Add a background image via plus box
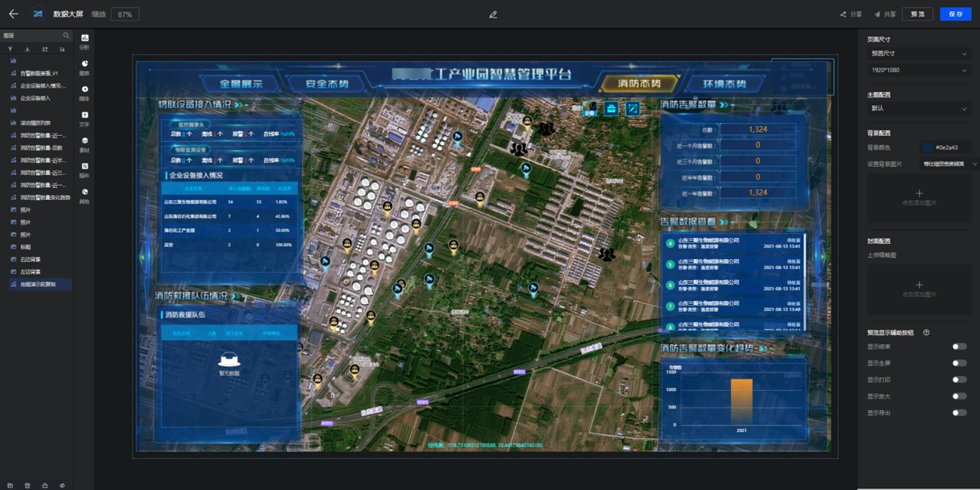 point(919,198)
